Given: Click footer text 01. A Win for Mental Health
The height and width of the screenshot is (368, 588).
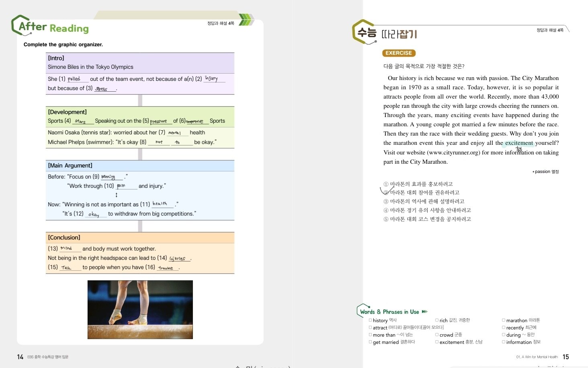Looking at the screenshot, I should 537,357.
